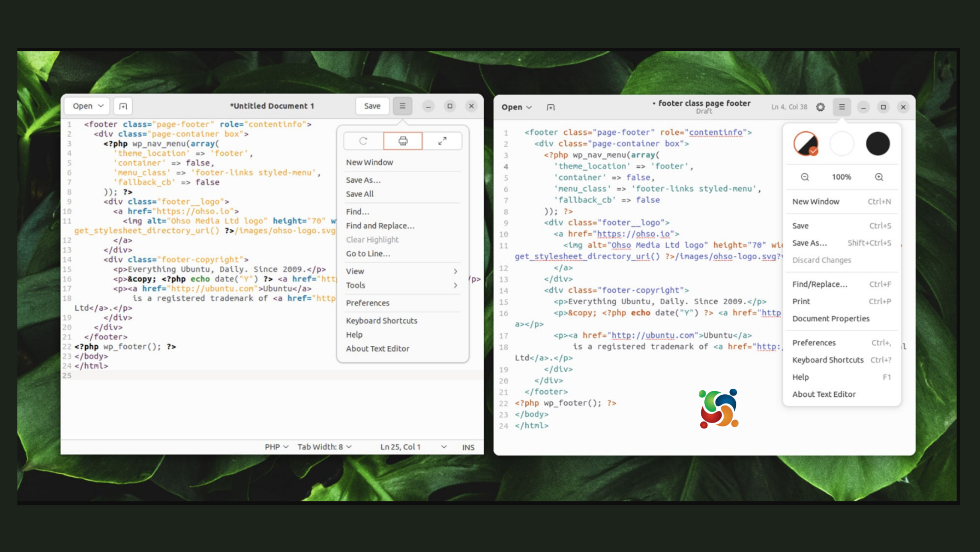
Task: Click the 100% zoom level reset
Action: tap(841, 177)
